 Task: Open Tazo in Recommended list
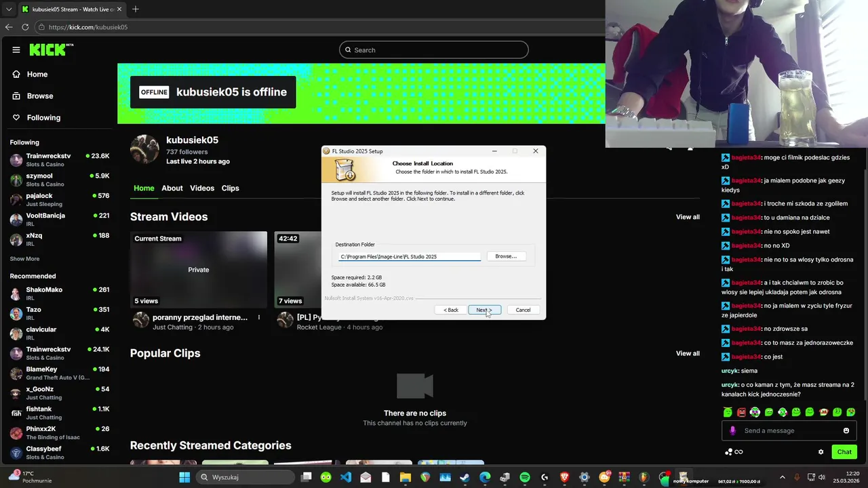point(60,313)
